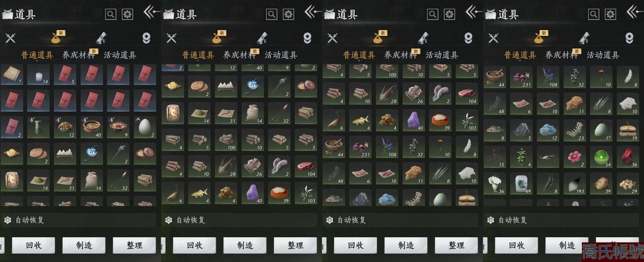Switch to 活动道具 tab in the rightmost panel

(x=603, y=55)
